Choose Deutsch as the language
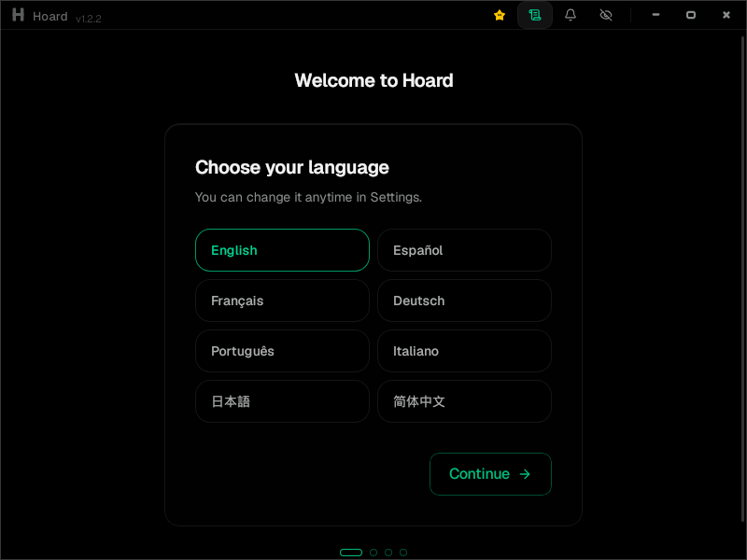747x560 pixels. pyautogui.click(x=464, y=301)
